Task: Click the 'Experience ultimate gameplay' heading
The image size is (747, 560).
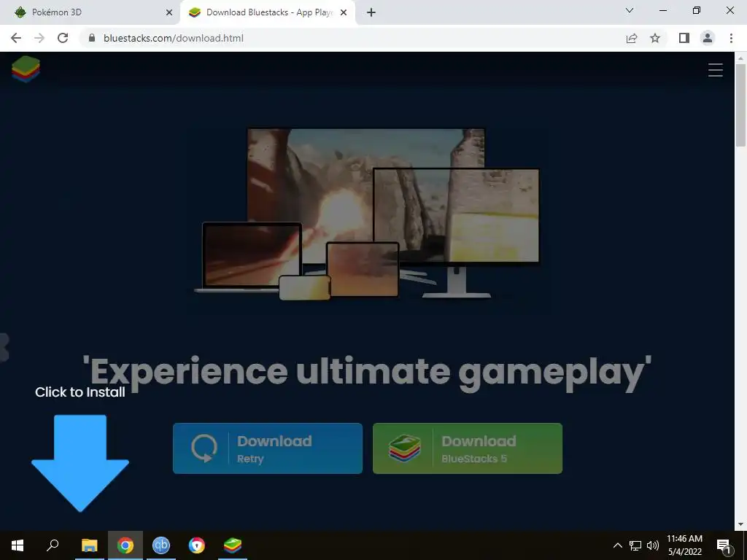Action: (x=367, y=373)
